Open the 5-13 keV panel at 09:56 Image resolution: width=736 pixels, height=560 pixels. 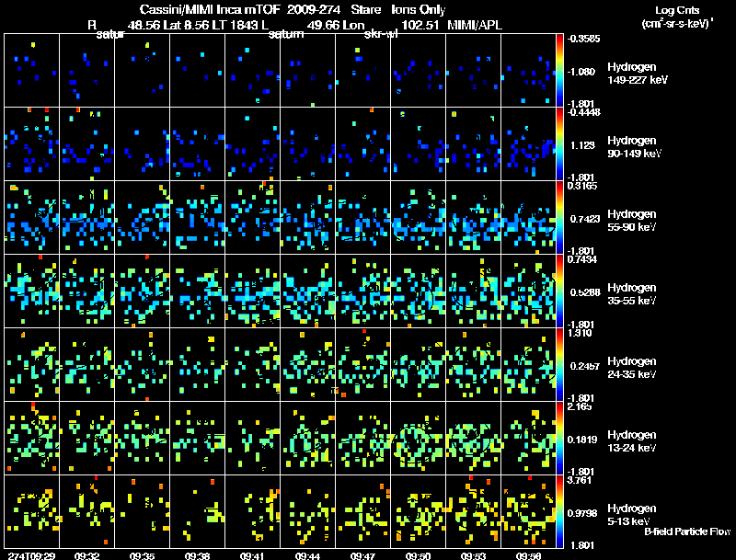tap(528, 511)
